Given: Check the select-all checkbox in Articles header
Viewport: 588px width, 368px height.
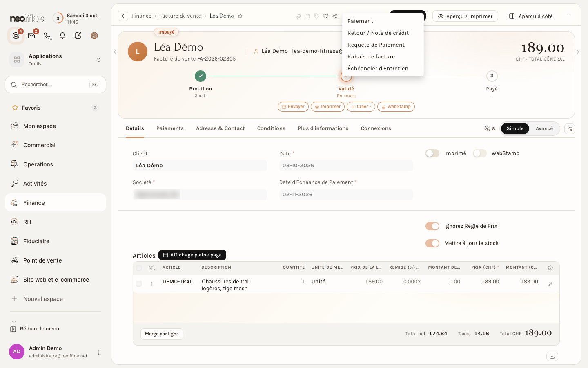Looking at the screenshot, I should pos(139,268).
